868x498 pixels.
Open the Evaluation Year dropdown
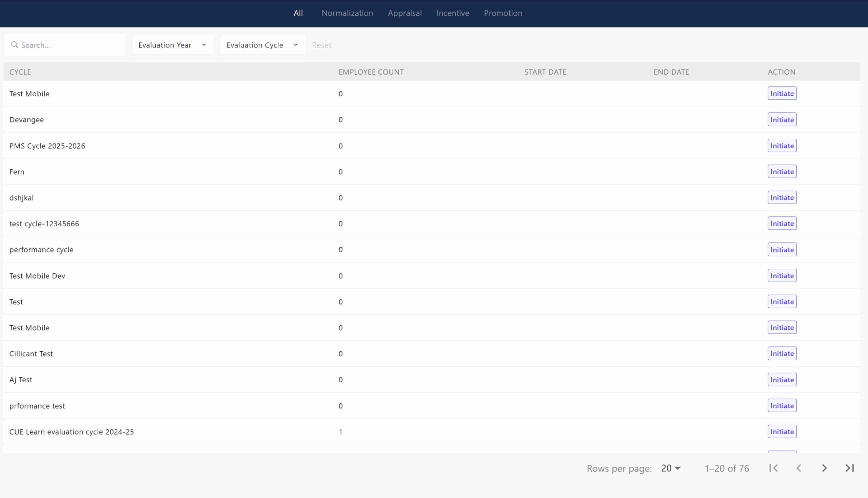(x=173, y=45)
